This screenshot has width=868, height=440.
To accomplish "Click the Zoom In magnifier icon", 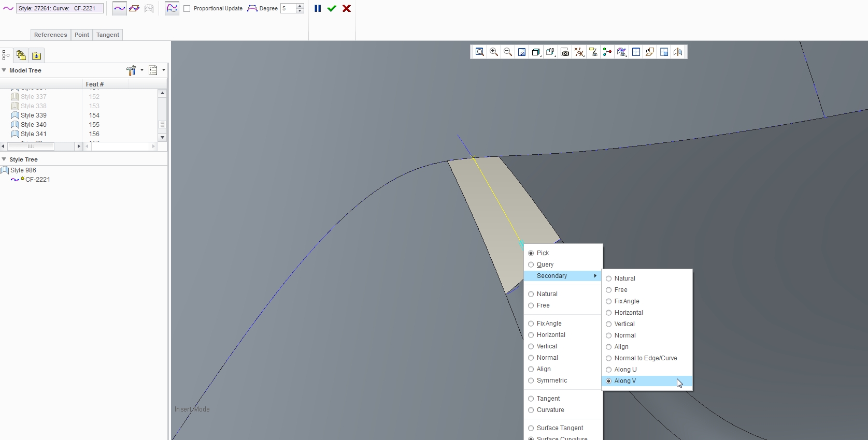I will tap(494, 52).
